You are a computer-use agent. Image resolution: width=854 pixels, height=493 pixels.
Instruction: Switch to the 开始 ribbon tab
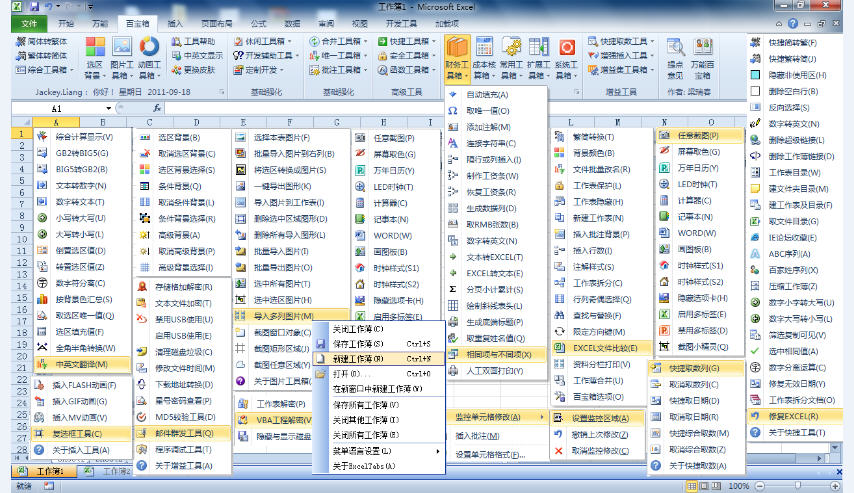(x=66, y=23)
